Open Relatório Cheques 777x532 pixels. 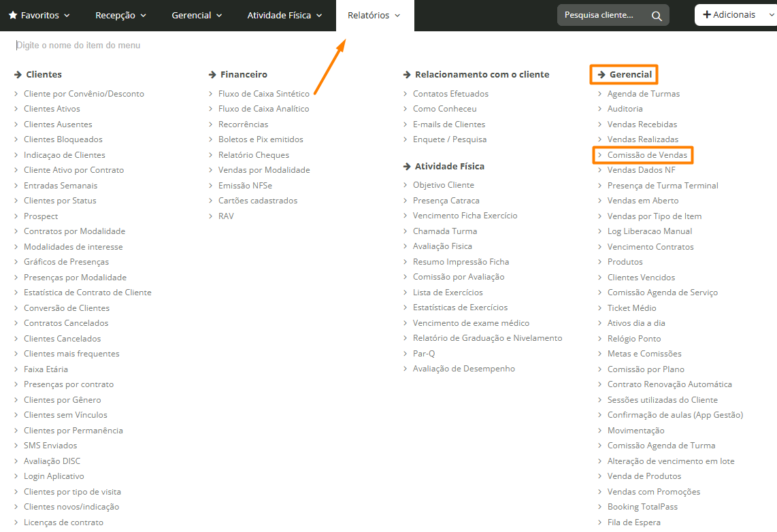(254, 155)
